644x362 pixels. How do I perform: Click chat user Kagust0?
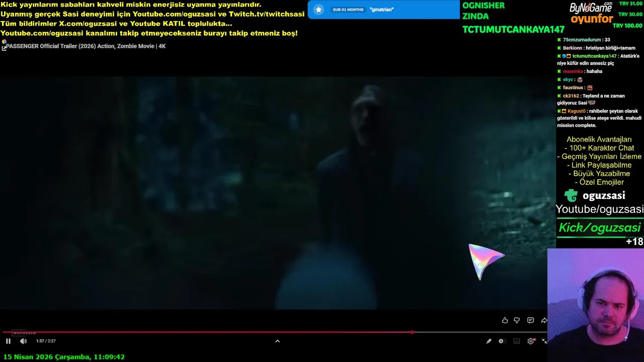pos(577,111)
